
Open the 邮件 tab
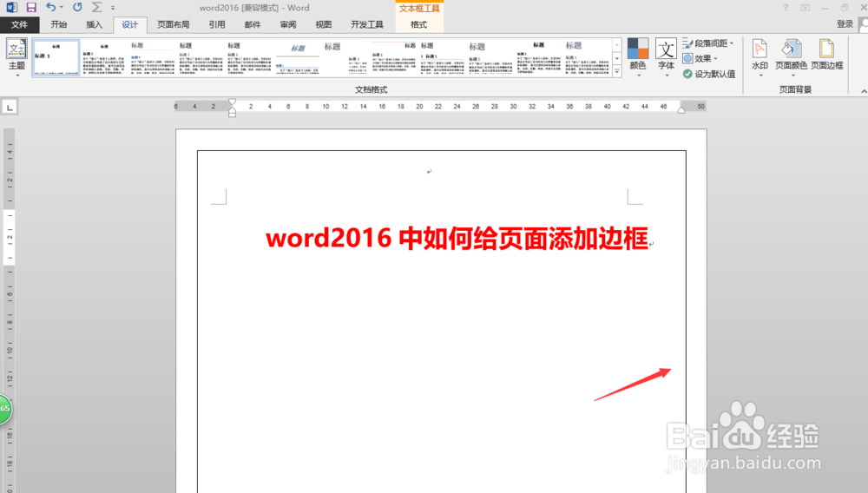click(253, 24)
